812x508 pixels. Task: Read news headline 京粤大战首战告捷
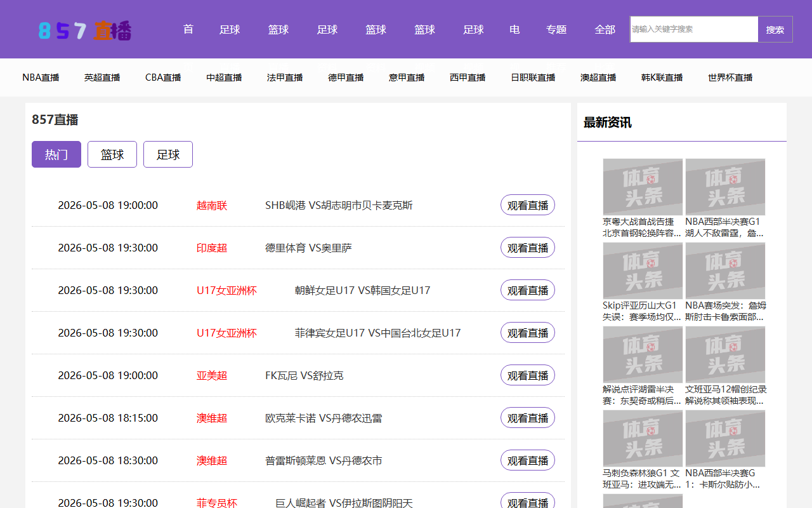tap(642, 227)
